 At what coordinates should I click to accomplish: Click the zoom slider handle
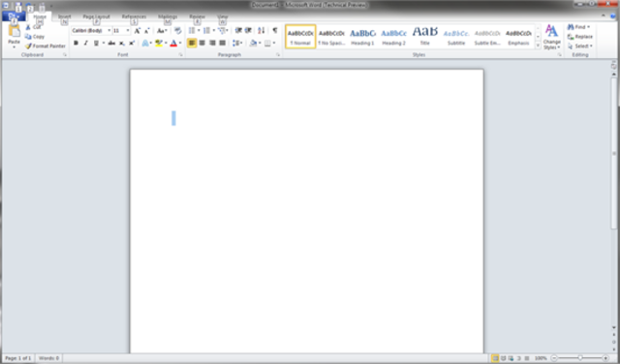[579, 358]
